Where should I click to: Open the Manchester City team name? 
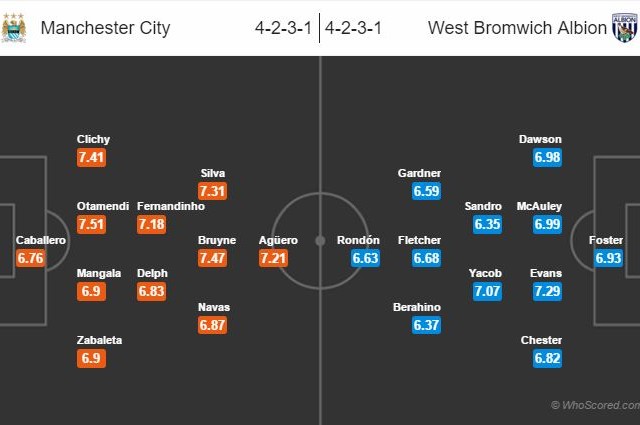point(105,27)
